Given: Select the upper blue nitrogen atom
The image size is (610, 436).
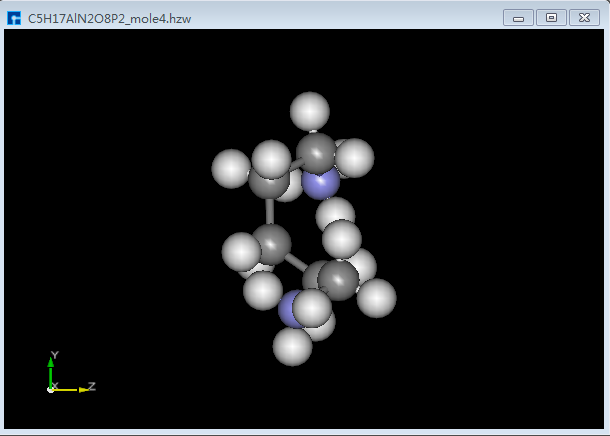Looking at the screenshot, I should (x=320, y=183).
